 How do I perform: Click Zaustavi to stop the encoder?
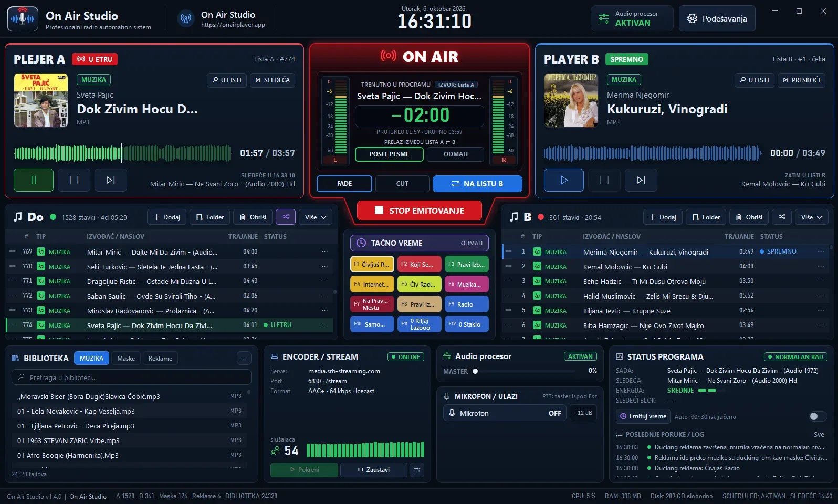pyautogui.click(x=374, y=470)
